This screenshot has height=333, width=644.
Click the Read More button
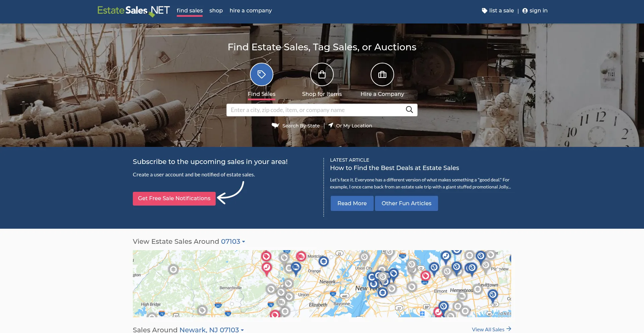pos(352,203)
